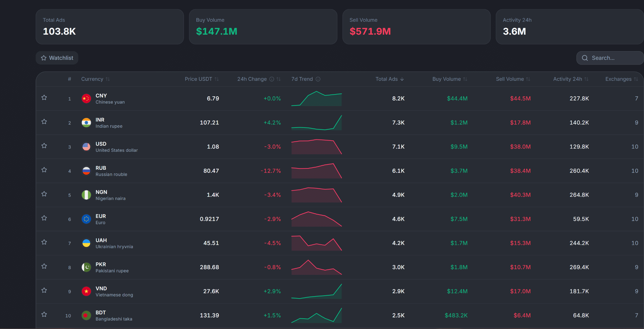Click the # rank column header
644x329 pixels.
pos(69,79)
